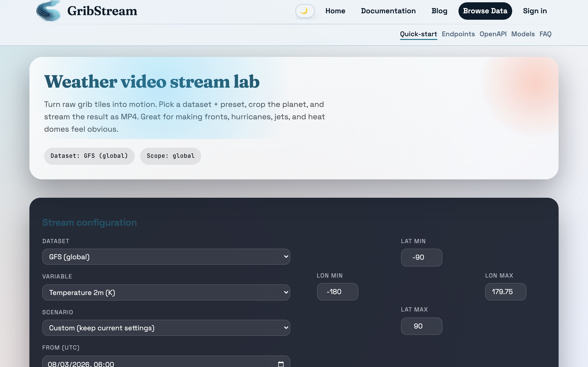This screenshot has height=367, width=588.
Task: Open the Dataset dropdown
Action: 166,257
